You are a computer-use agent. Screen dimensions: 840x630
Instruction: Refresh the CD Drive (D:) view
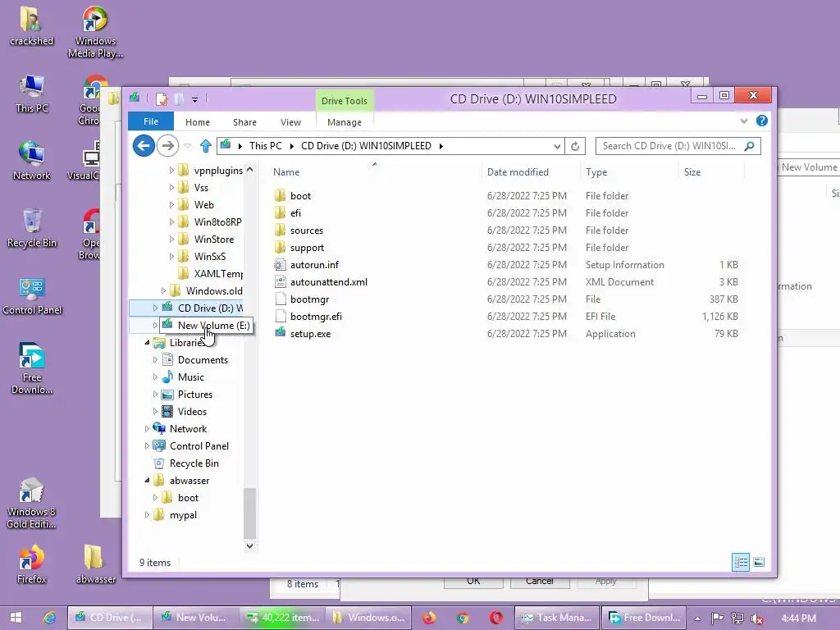click(575, 146)
